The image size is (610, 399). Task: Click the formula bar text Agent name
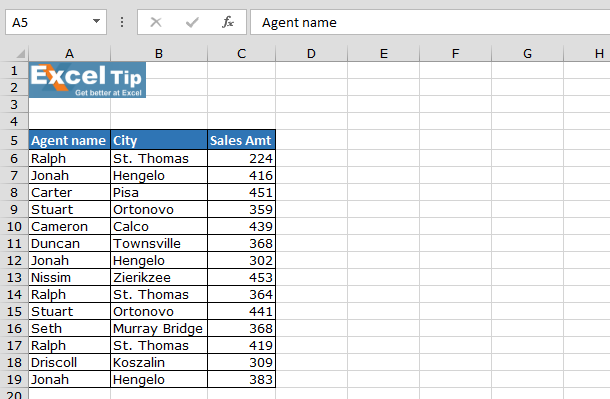tap(299, 23)
